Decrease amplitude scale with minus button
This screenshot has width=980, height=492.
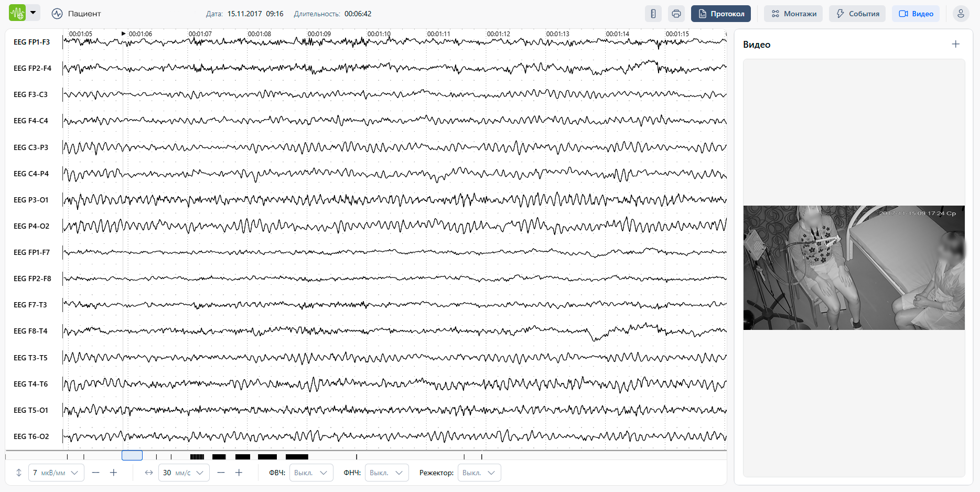pyautogui.click(x=95, y=473)
